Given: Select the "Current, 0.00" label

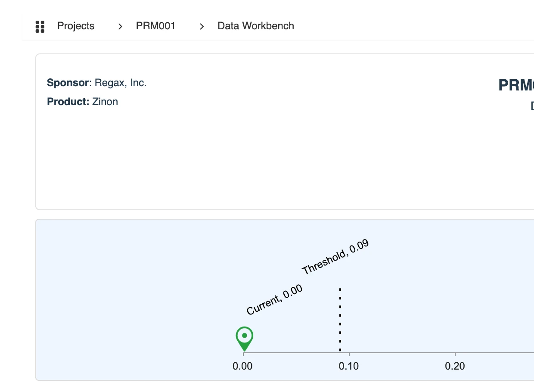Looking at the screenshot, I should [x=274, y=300].
